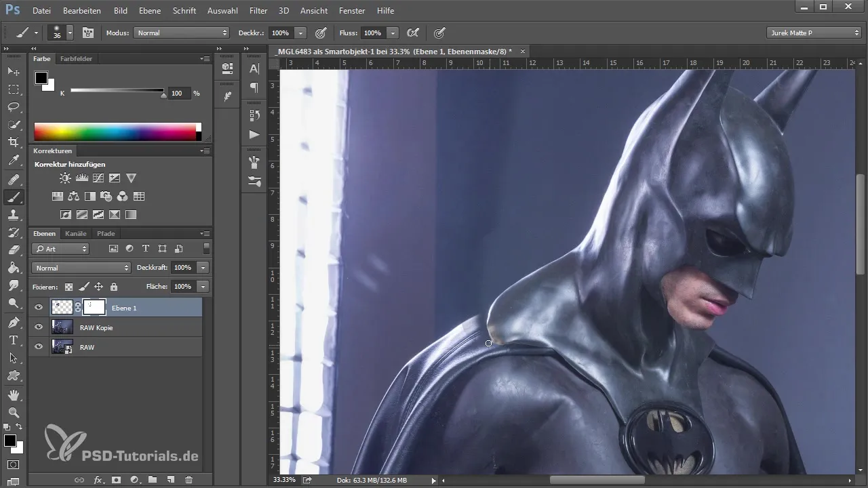Image resolution: width=868 pixels, height=488 pixels.
Task: Select the Pen tool
Action: pos(14,322)
